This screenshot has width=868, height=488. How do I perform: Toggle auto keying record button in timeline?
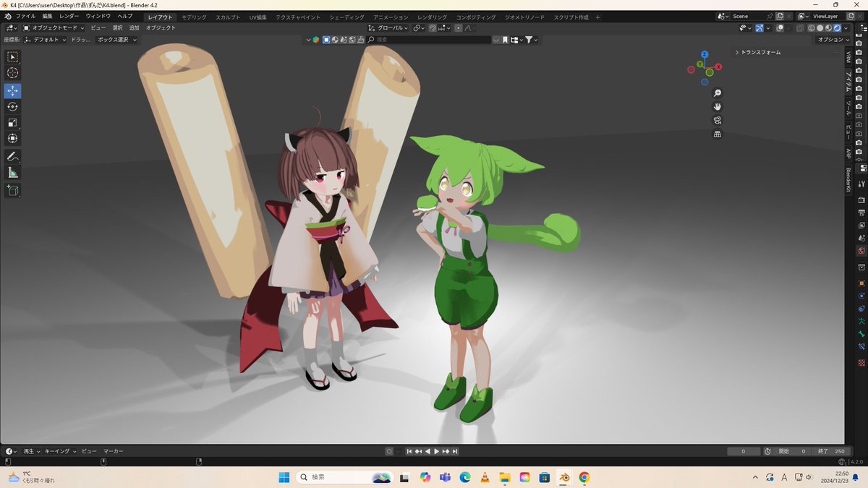(x=389, y=451)
